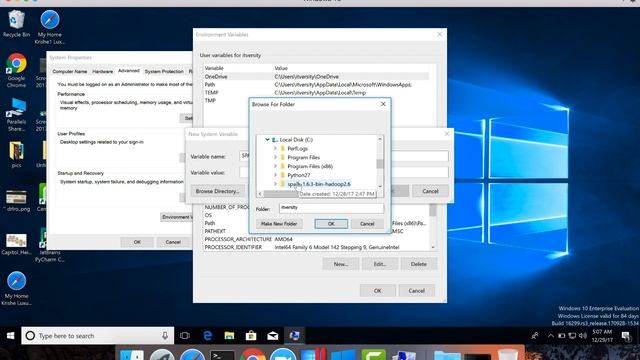The image size is (640, 360).
Task: Open the pics folder on the desktop
Action: pyautogui.click(x=16, y=154)
